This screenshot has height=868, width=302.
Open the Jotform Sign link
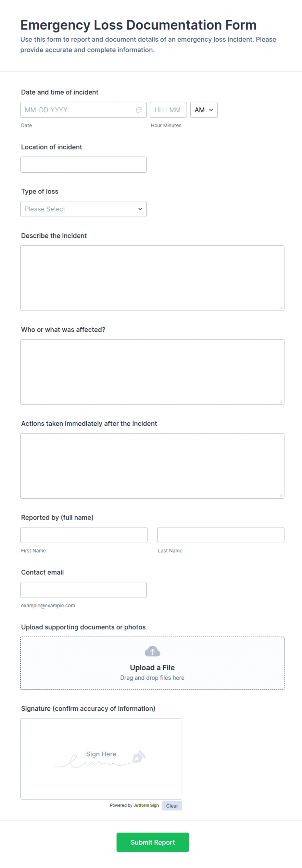tap(146, 805)
